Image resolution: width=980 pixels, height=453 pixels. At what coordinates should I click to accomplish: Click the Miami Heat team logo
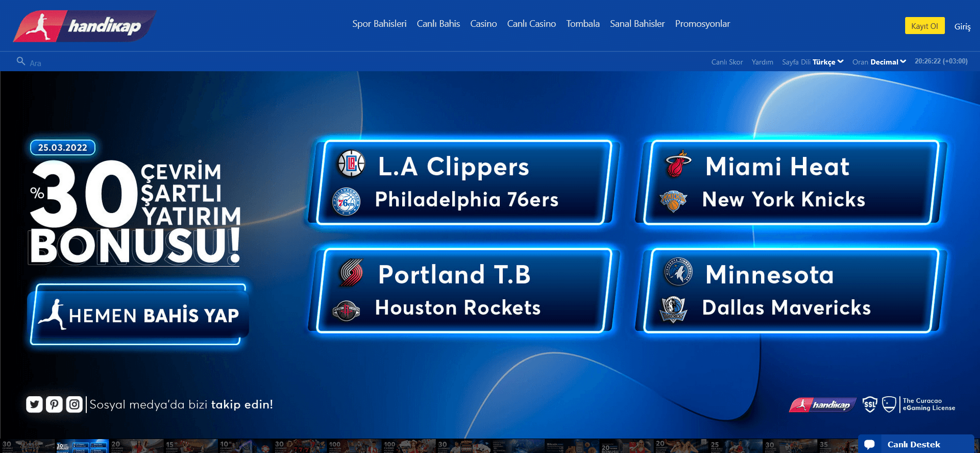678,164
